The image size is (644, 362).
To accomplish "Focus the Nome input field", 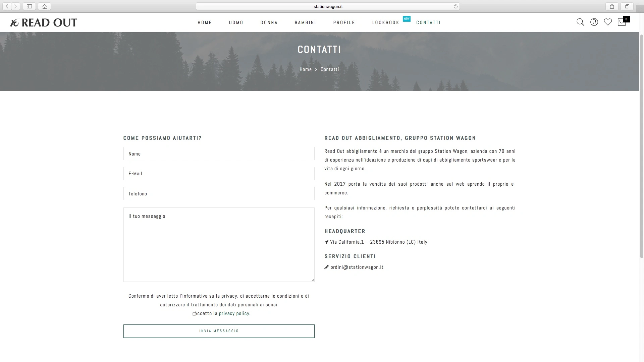I will [x=219, y=154].
